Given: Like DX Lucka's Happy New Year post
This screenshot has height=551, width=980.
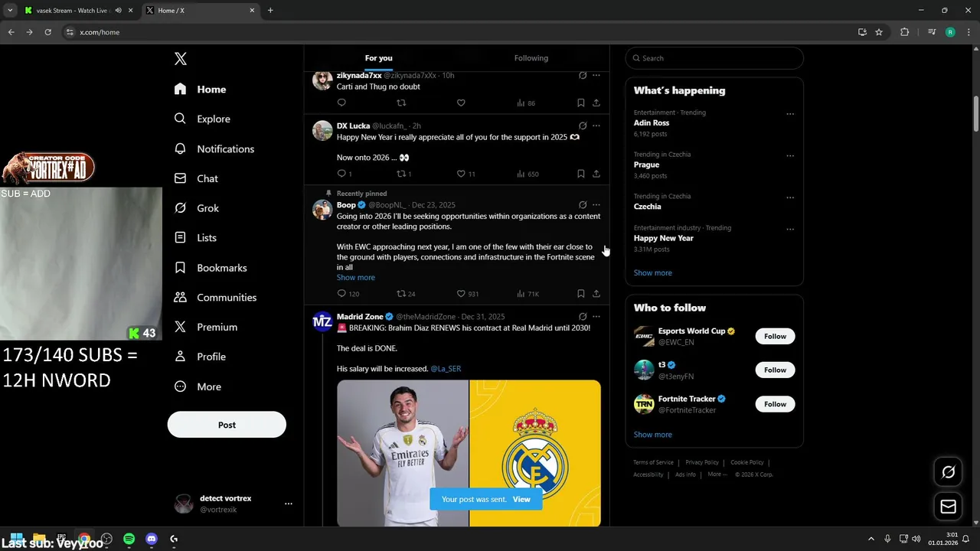Looking at the screenshot, I should [461, 174].
